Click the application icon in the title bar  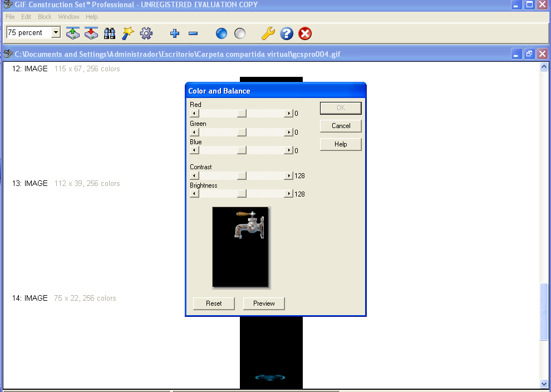[8, 4]
